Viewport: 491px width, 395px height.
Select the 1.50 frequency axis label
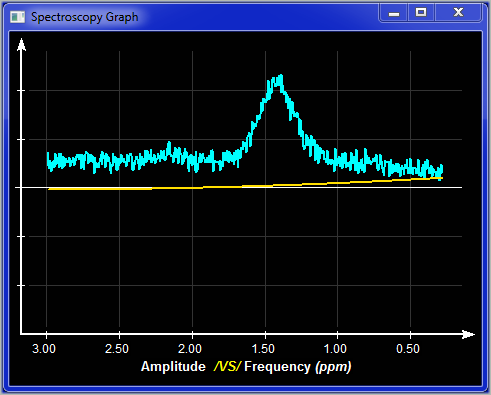263,349
